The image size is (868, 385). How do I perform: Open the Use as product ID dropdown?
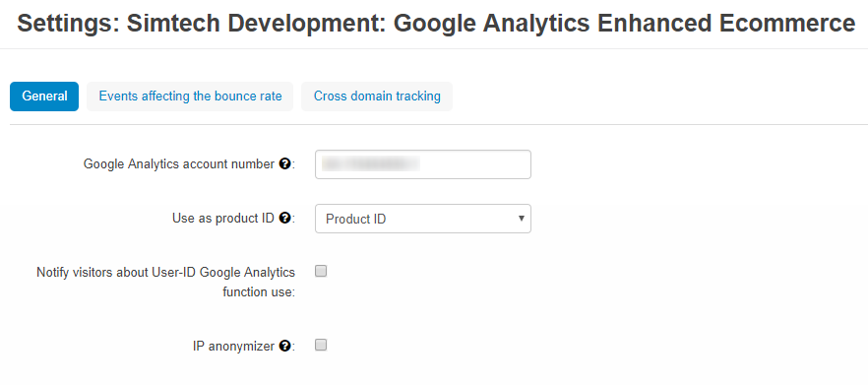click(x=423, y=219)
